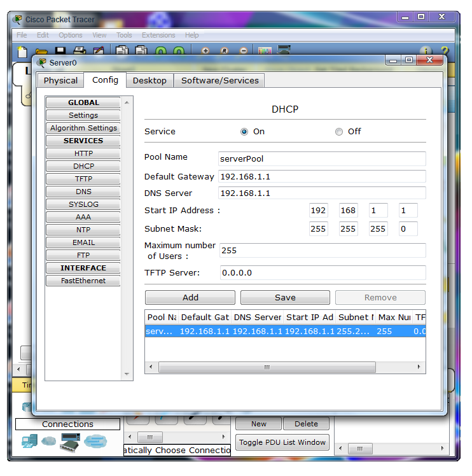Select the FTP service button
Viewport: 472px width, 476px height.
pyautogui.click(x=83, y=256)
